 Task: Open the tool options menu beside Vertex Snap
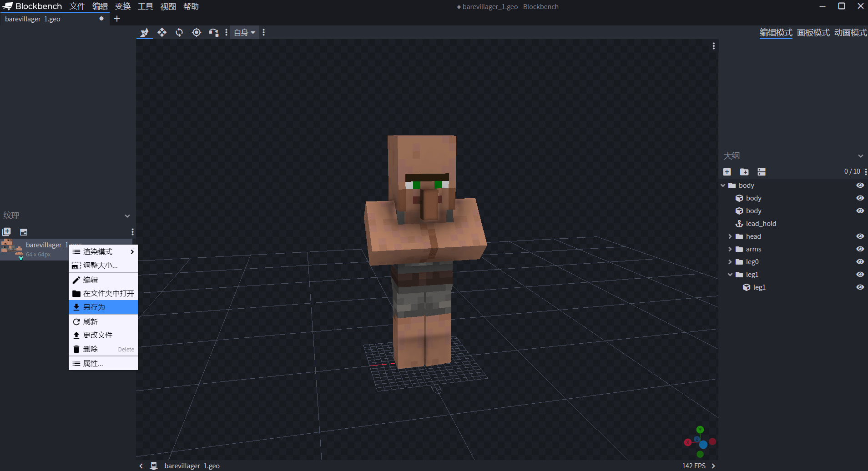[226, 32]
